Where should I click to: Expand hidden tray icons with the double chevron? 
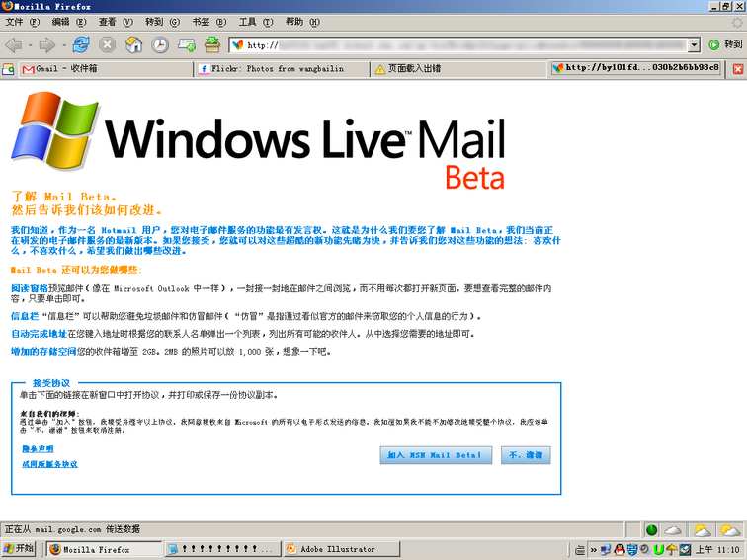click(594, 550)
